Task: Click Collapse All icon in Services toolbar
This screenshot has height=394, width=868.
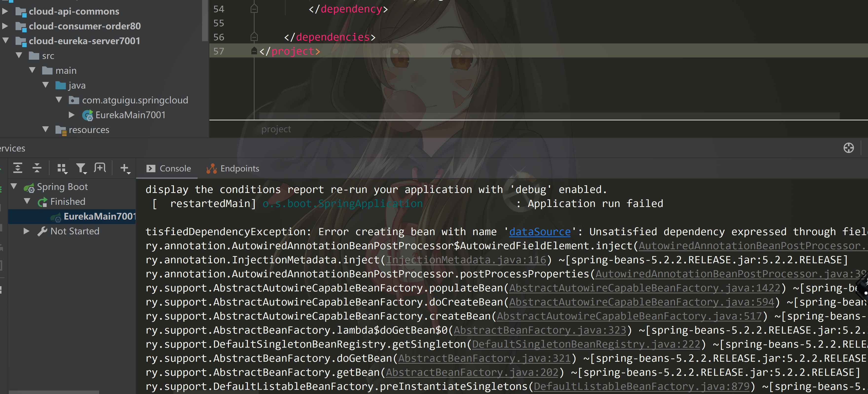Action: [37, 168]
